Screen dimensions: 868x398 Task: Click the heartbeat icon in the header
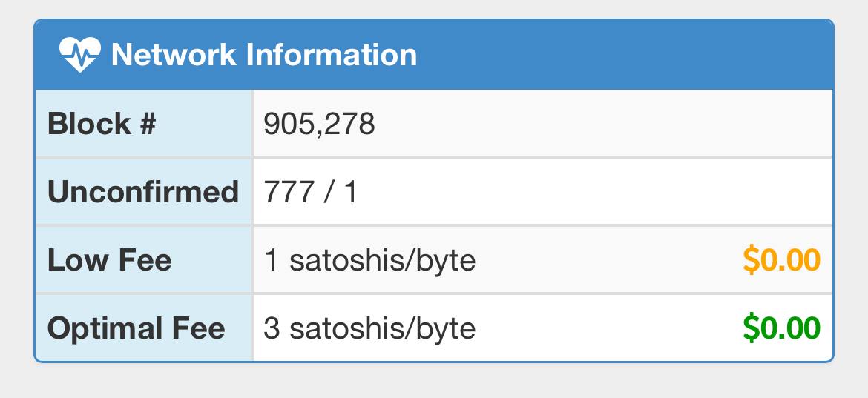click(79, 55)
